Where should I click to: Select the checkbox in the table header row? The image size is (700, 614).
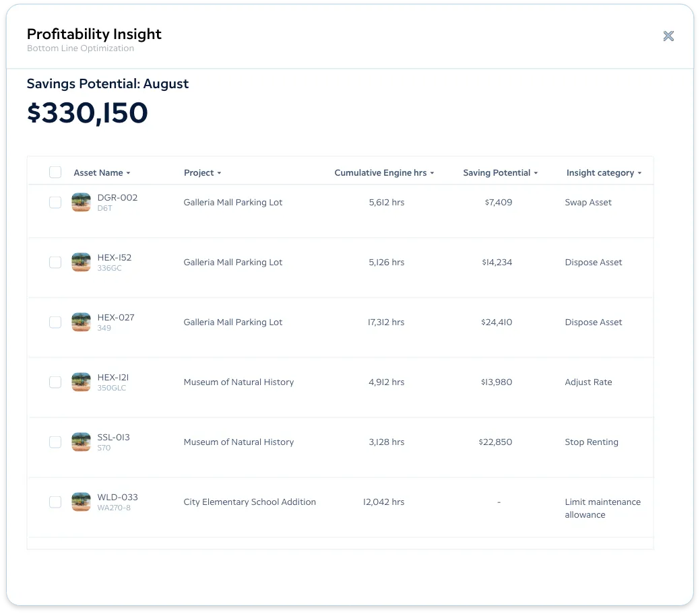tap(55, 172)
